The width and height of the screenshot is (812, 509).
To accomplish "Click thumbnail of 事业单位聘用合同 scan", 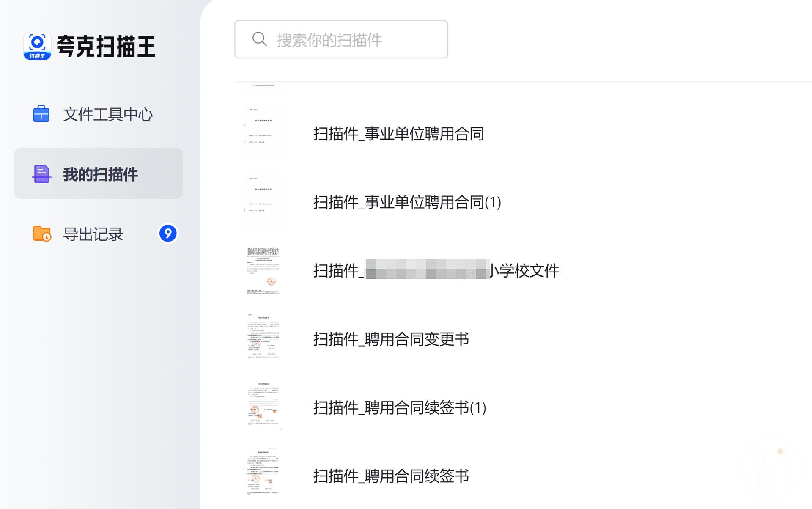I will [263, 132].
